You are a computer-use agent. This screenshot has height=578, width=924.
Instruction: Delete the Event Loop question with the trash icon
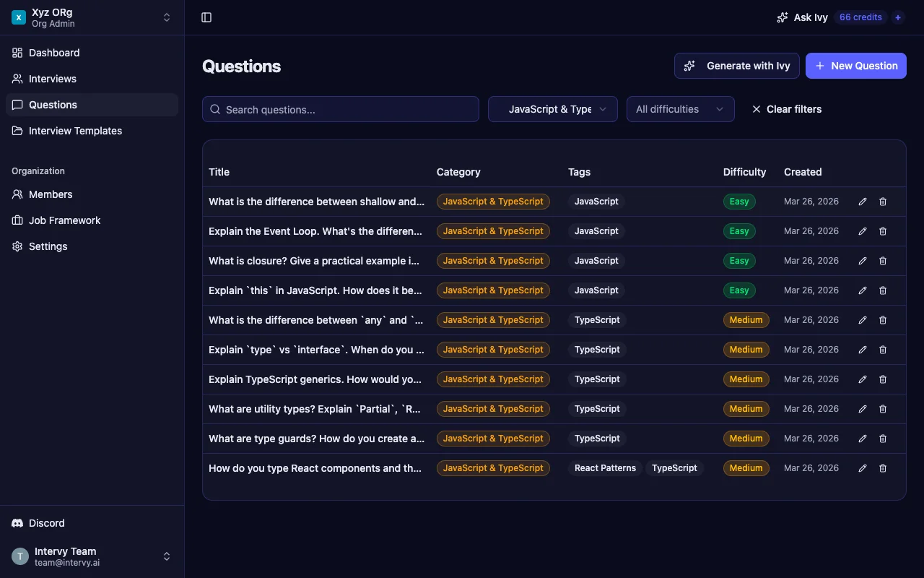pyautogui.click(x=883, y=231)
